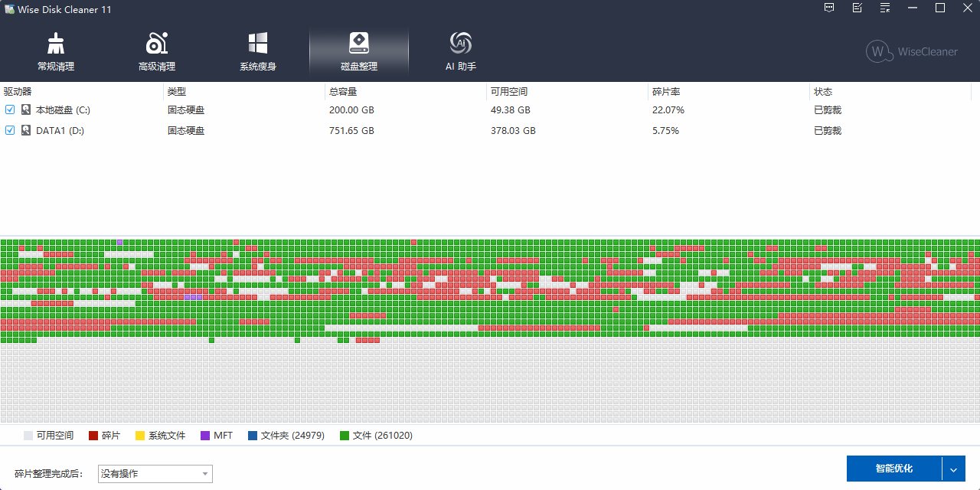Click the 系统瘦身 Windows logo icon

258,44
